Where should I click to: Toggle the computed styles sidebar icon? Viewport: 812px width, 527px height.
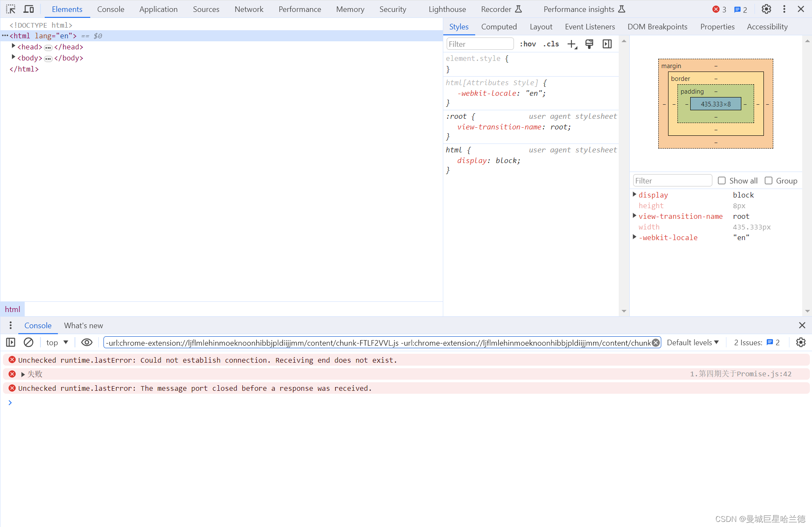pyautogui.click(x=607, y=44)
